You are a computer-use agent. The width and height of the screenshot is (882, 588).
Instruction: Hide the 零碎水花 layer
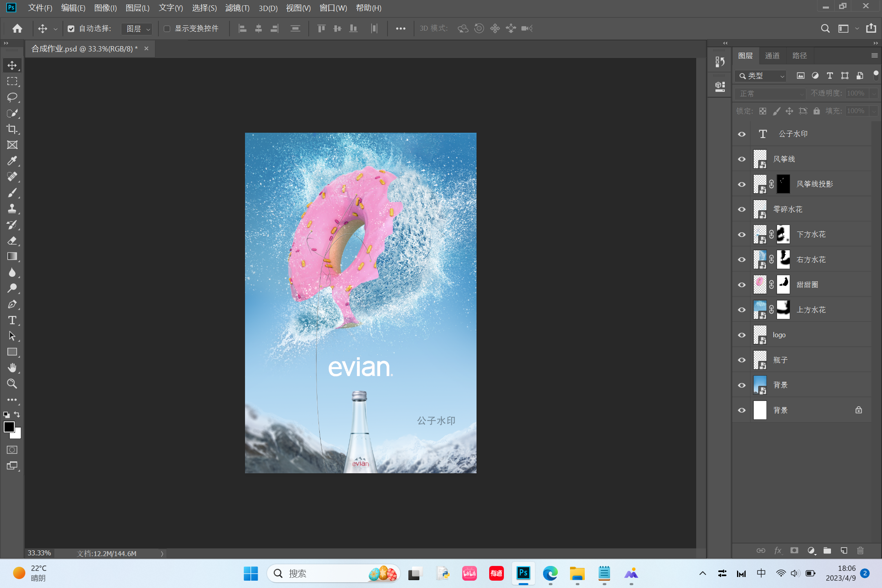click(x=742, y=209)
